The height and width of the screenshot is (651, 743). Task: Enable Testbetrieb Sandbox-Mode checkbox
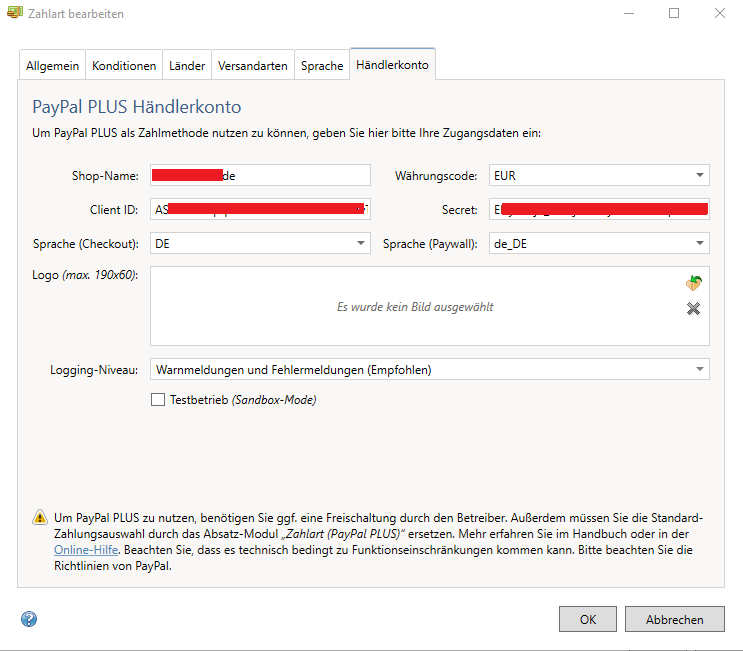tap(158, 400)
